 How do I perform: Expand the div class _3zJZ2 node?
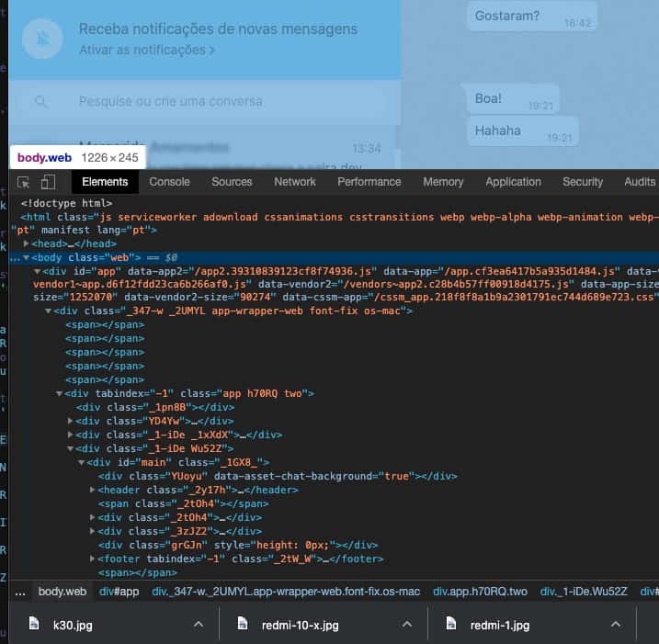pyautogui.click(x=92, y=531)
